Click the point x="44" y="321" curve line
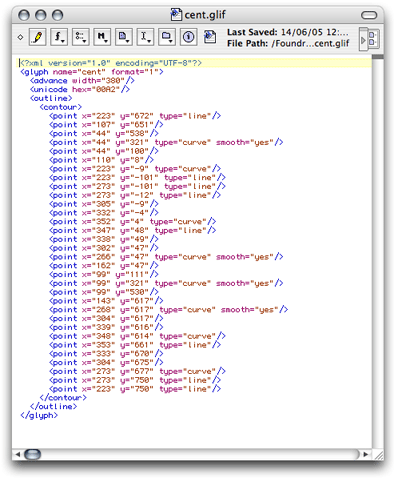The width and height of the screenshot is (394, 478). pyautogui.click(x=166, y=142)
